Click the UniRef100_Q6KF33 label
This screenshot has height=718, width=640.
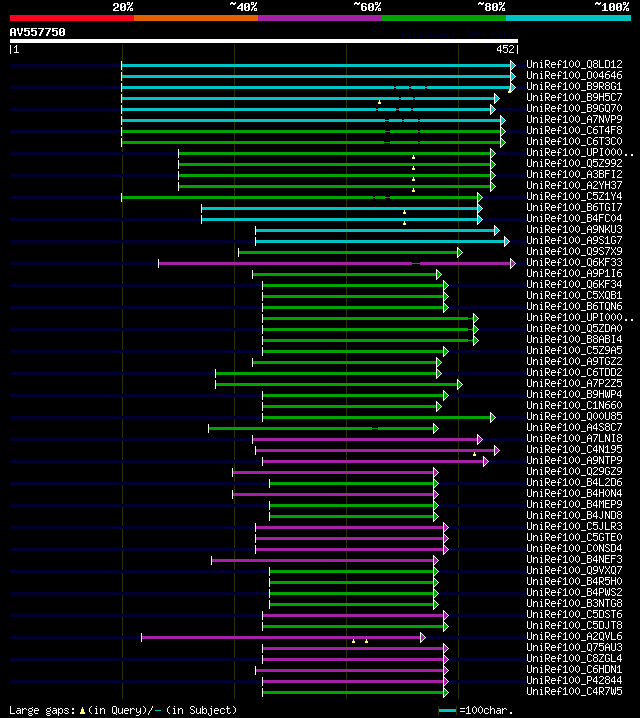point(574,262)
